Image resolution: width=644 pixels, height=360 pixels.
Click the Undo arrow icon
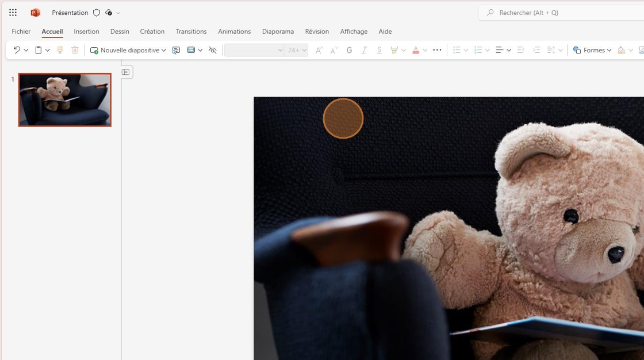(x=17, y=50)
